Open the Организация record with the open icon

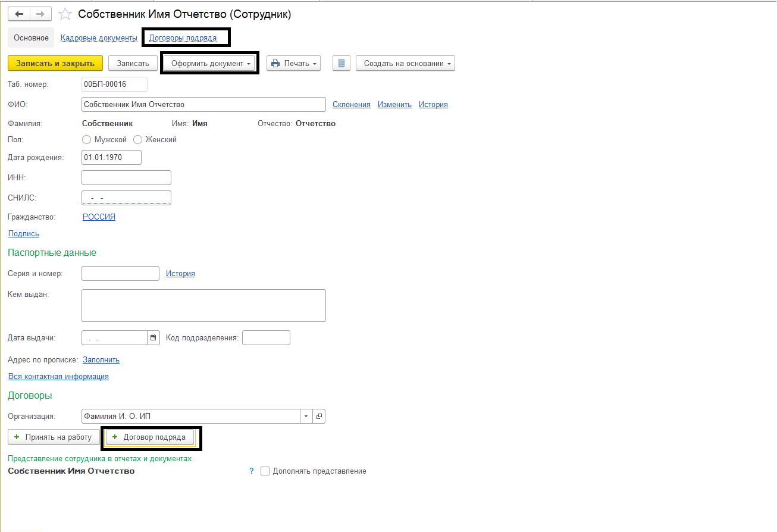tap(319, 417)
